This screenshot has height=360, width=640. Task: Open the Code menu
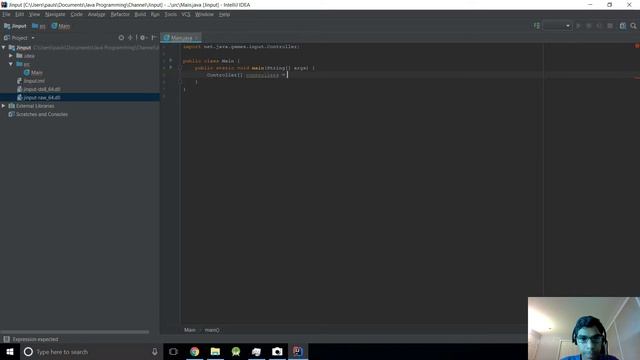point(76,14)
